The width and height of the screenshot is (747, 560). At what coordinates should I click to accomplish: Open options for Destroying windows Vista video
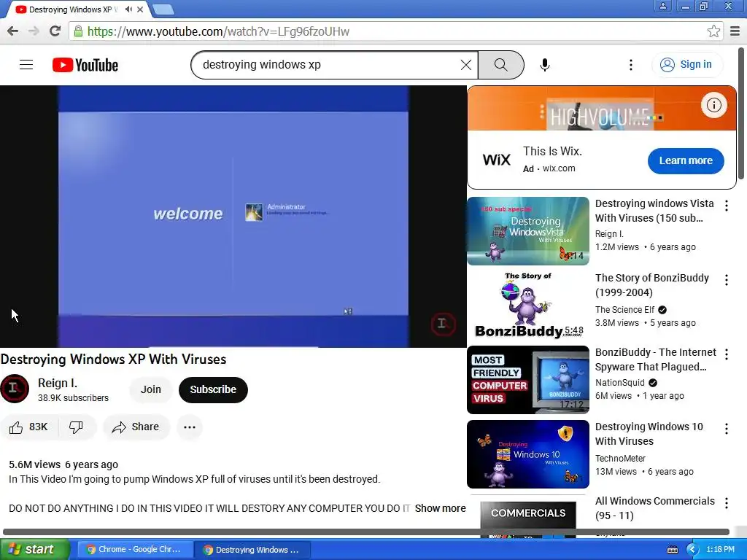726,206
